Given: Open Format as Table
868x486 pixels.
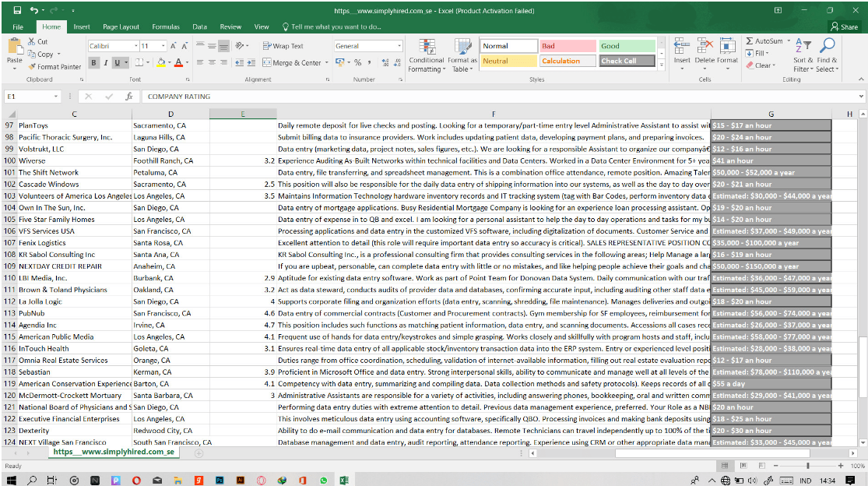Looking at the screenshot, I should tap(464, 56).
